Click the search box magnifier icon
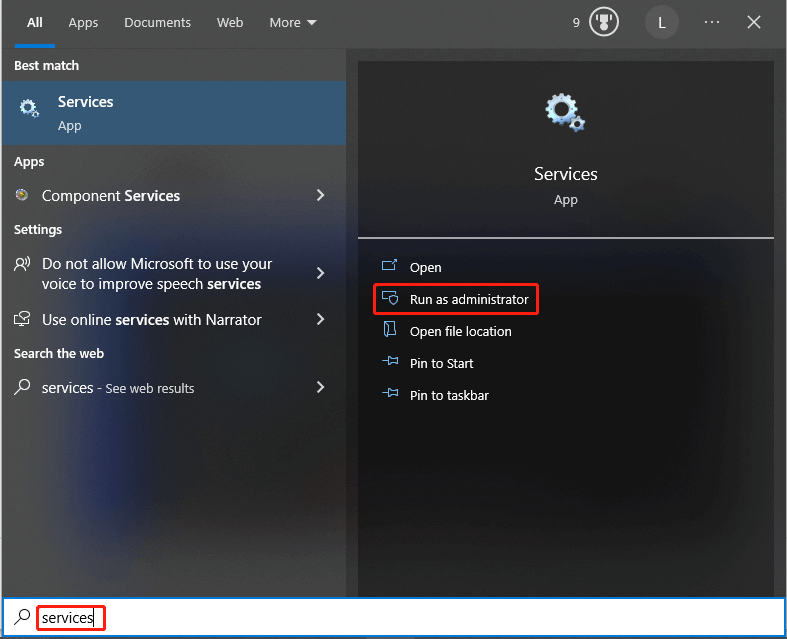The width and height of the screenshot is (787, 639). (22, 616)
